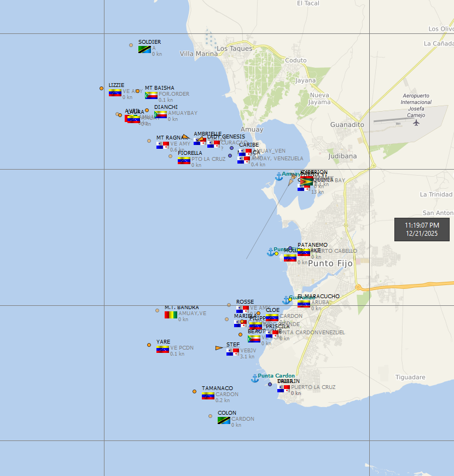Select the TAMANACO vessel name label
Screen dimensions: 454x476
click(x=217, y=388)
